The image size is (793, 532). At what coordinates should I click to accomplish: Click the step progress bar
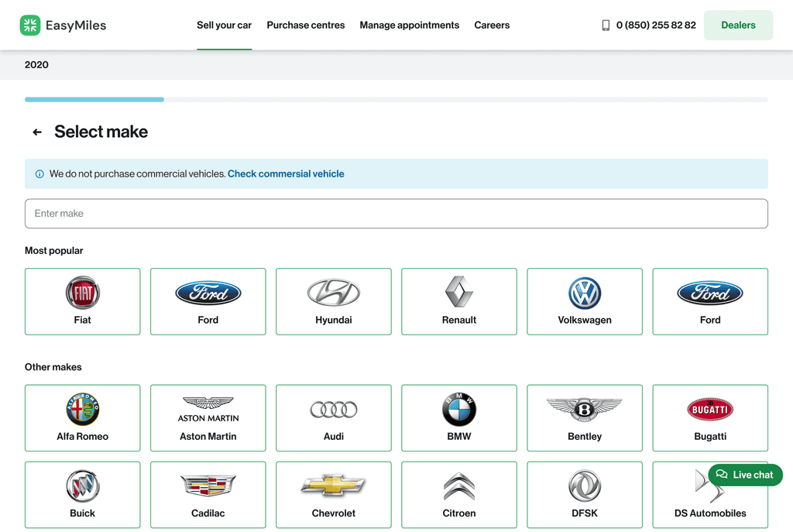396,100
